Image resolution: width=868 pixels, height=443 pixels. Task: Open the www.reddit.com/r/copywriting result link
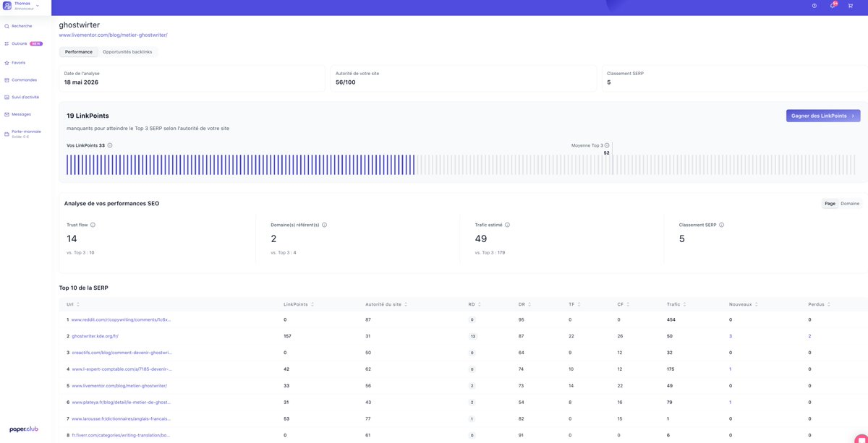pyautogui.click(x=121, y=319)
